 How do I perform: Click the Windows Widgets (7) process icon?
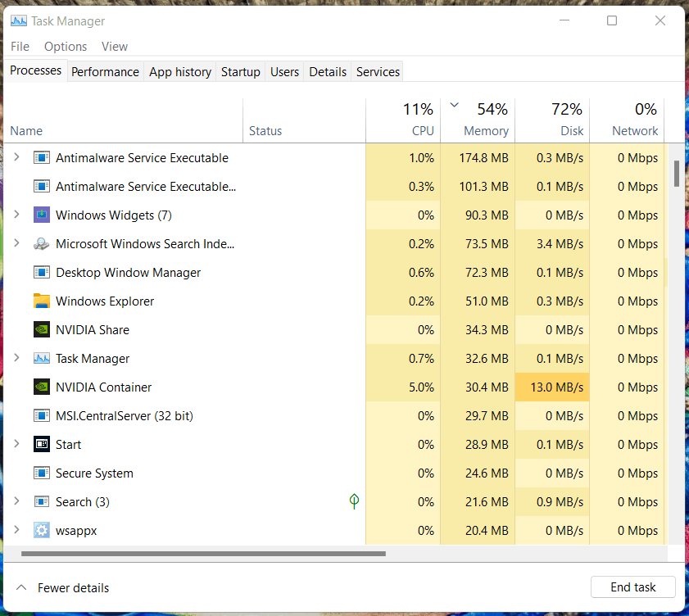tap(42, 215)
